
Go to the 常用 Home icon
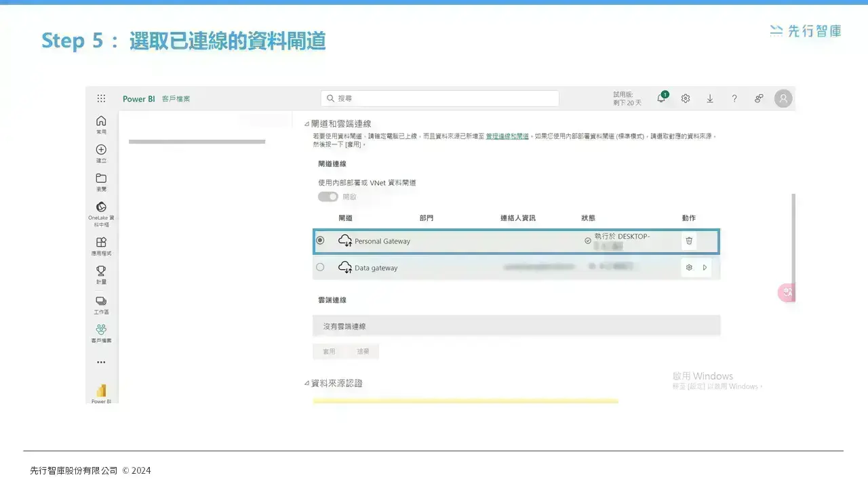click(x=101, y=125)
